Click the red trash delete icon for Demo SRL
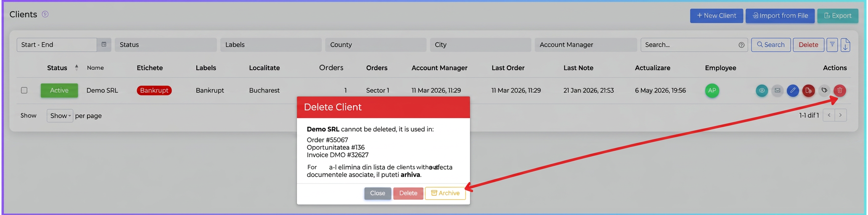 point(839,90)
